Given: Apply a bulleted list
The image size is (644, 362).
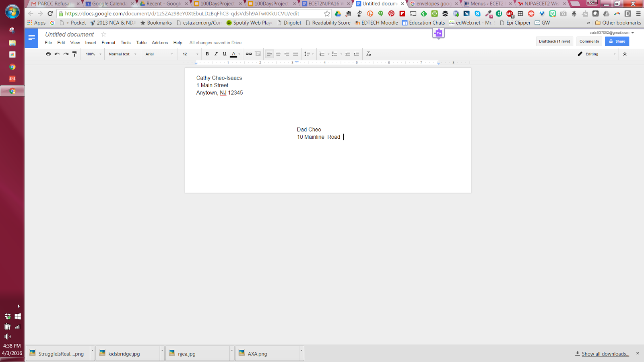Looking at the screenshot, I should click(335, 54).
